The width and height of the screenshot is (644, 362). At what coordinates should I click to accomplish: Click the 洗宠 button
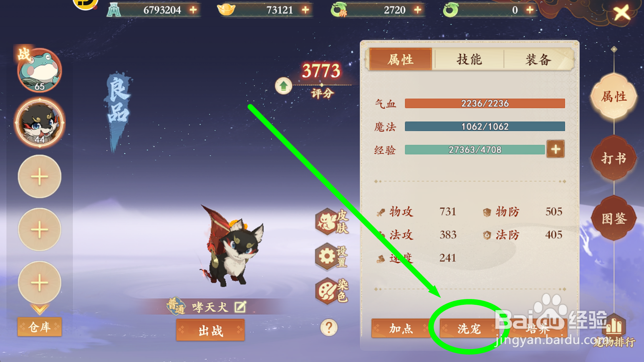click(469, 329)
